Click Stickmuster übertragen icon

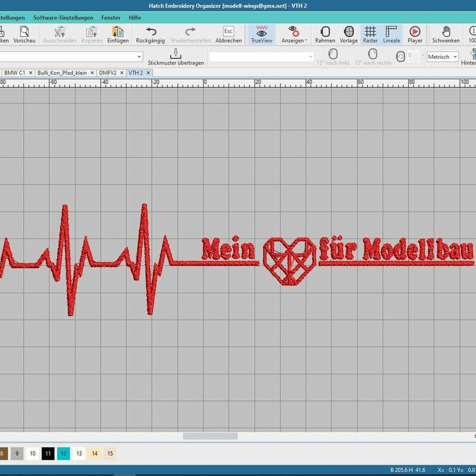point(176,55)
